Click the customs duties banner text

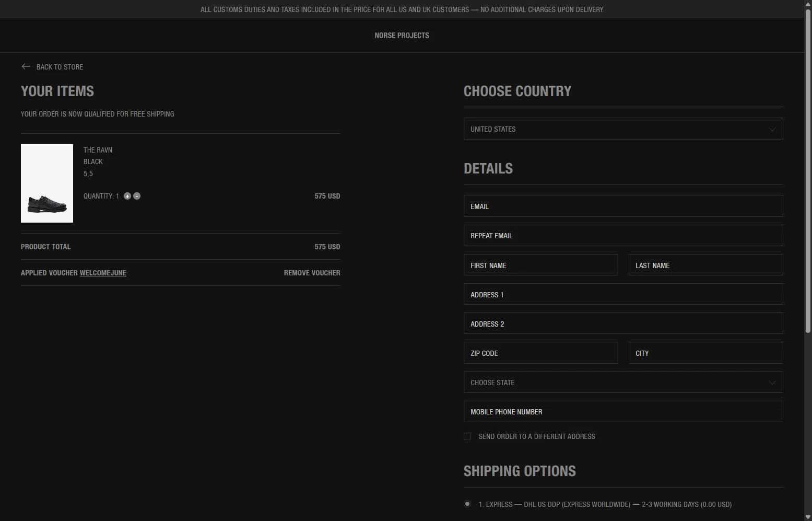[402, 9]
